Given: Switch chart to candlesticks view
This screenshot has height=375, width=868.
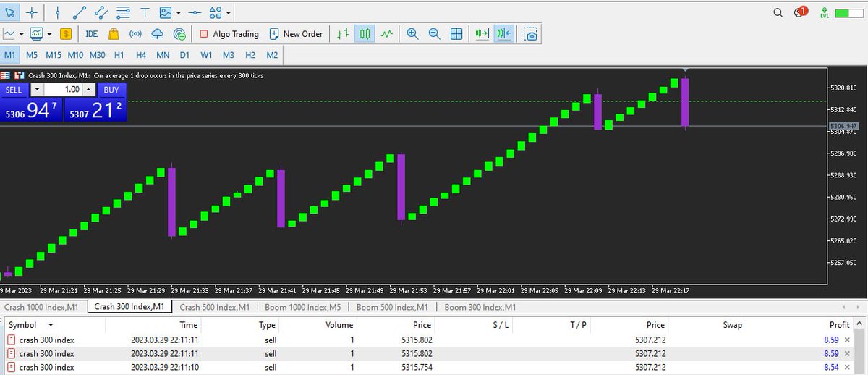Looking at the screenshot, I should click(365, 33).
